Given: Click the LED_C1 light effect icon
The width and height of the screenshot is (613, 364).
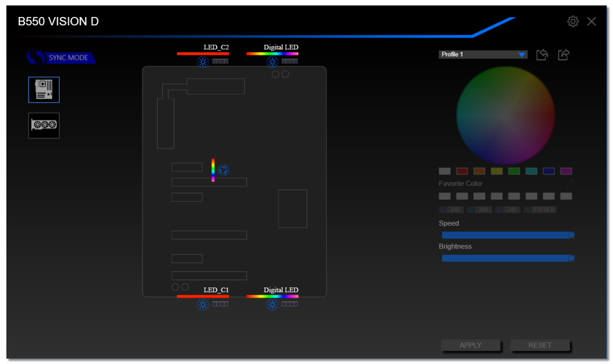Looking at the screenshot, I should tap(203, 304).
